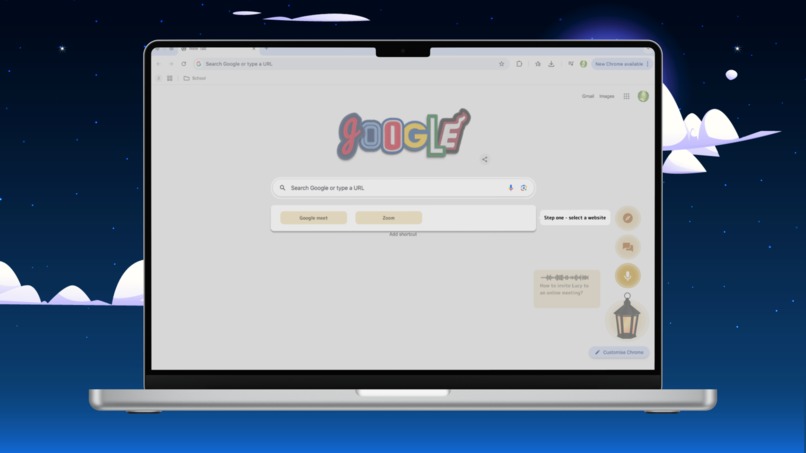Start voice search with the microphone icon in the search box
The image size is (806, 453).
tap(510, 188)
